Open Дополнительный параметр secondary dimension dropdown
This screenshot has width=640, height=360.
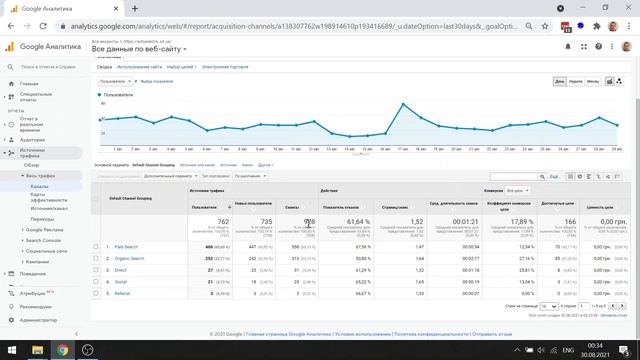click(170, 176)
